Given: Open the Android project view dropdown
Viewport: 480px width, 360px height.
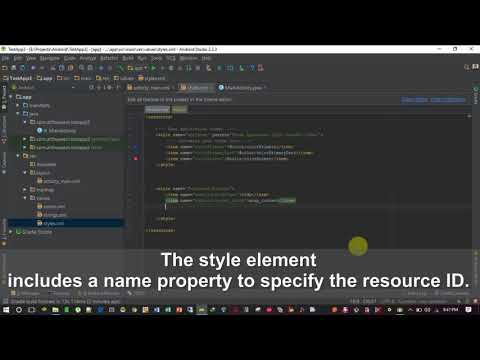Looking at the screenshot, I should click(x=43, y=88).
